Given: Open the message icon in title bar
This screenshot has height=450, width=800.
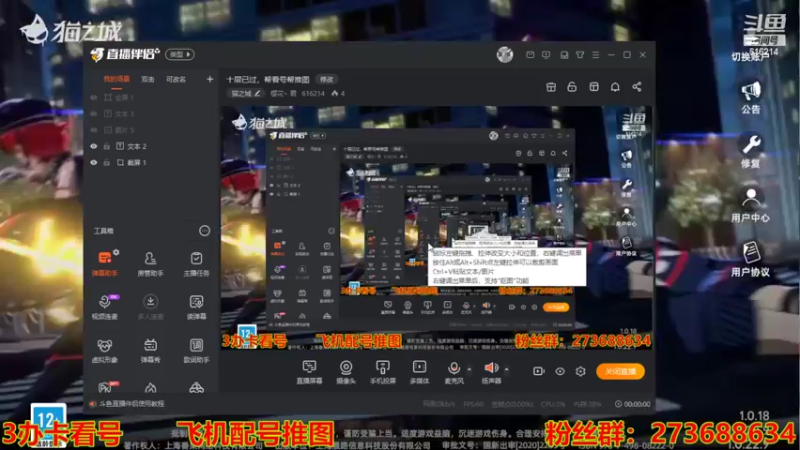Looking at the screenshot, I should [x=530, y=55].
